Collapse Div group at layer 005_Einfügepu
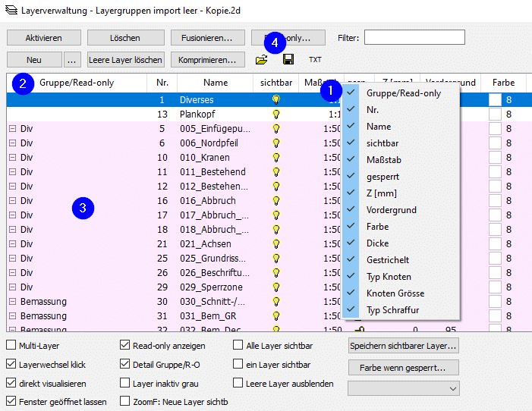The image size is (532, 411). point(13,129)
